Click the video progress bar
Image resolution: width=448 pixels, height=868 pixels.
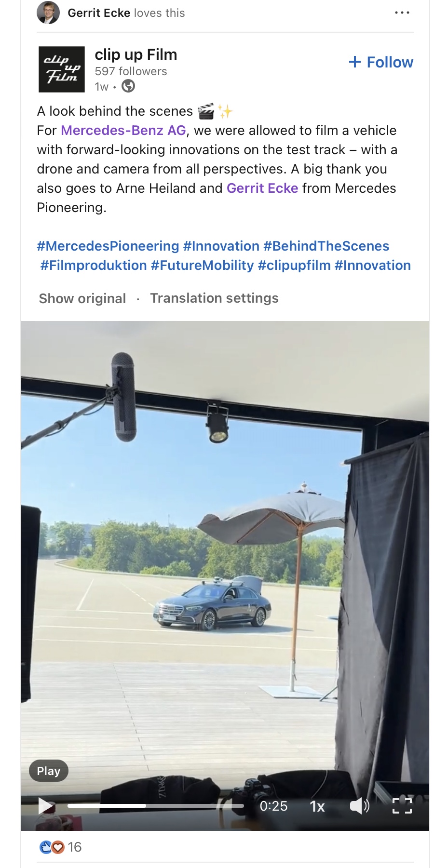click(x=156, y=806)
